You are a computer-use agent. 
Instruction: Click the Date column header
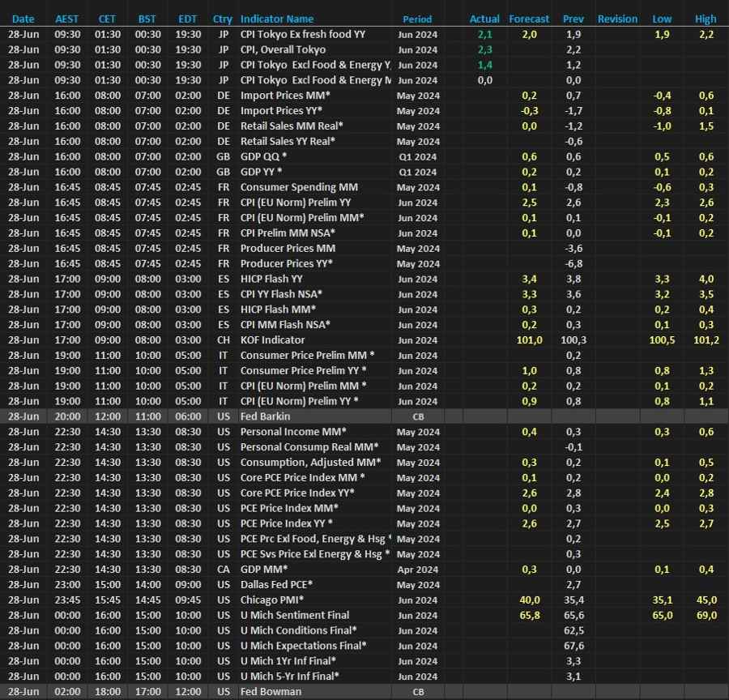[x=23, y=19]
